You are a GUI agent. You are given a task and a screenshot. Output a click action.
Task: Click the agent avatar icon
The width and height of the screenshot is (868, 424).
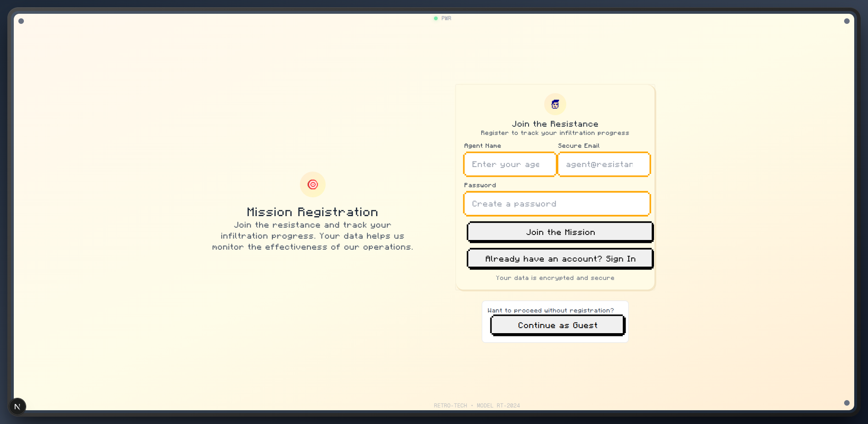pos(555,104)
